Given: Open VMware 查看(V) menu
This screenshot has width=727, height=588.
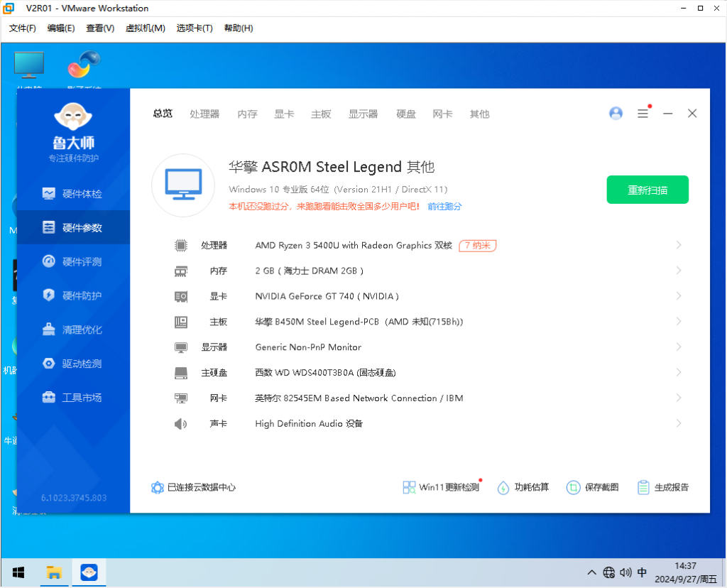Looking at the screenshot, I should coord(100,28).
